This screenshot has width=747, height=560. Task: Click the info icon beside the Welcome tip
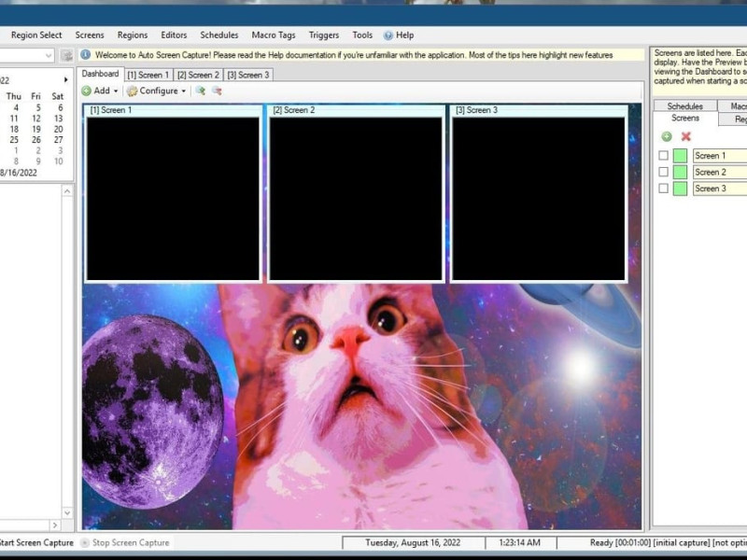pos(85,55)
